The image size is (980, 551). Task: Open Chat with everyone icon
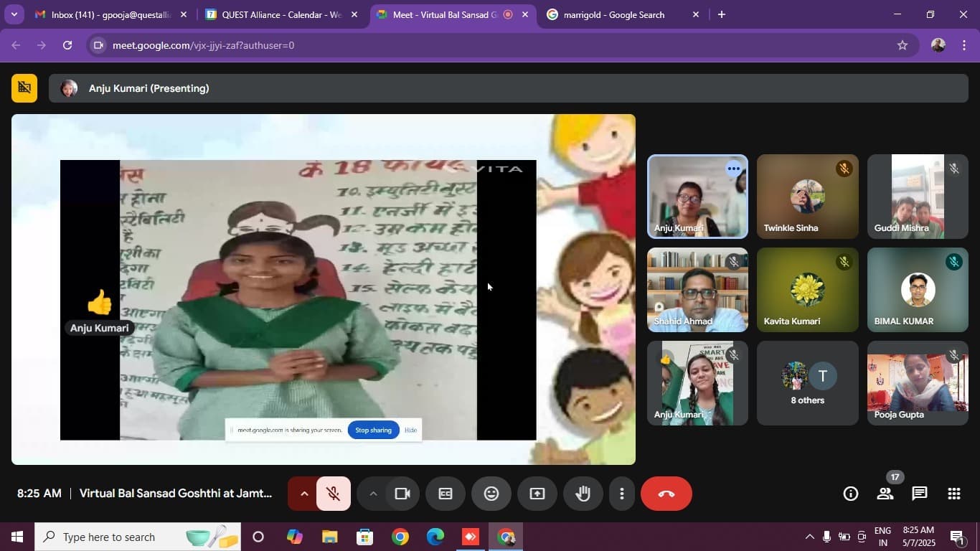(920, 494)
